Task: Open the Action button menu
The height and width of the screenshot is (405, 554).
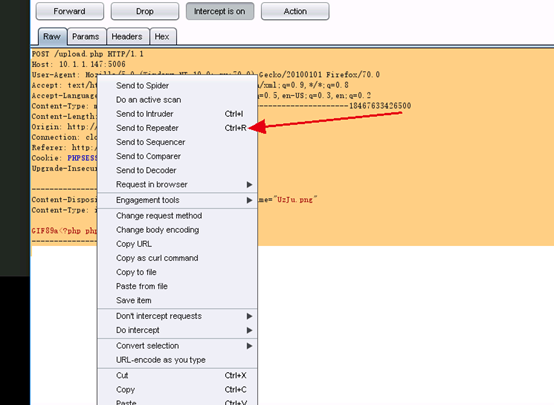Action: coord(295,11)
